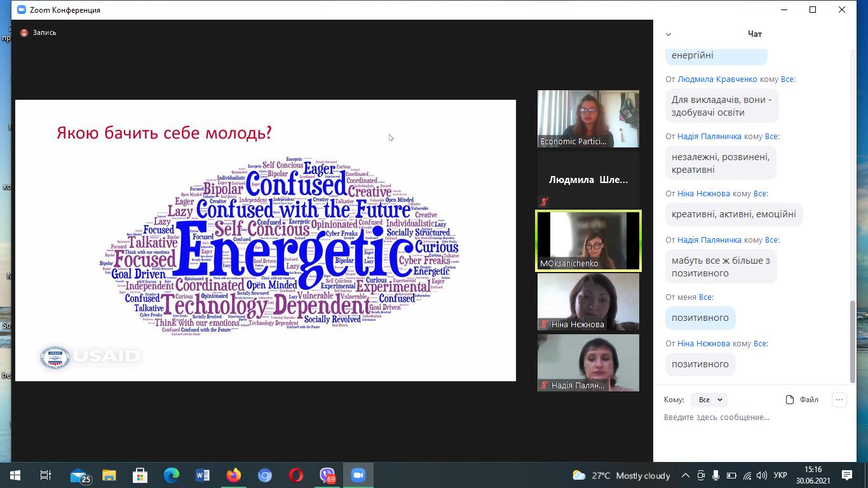Minimize the Zoom Конференция window
The width and height of the screenshot is (868, 488).
(783, 10)
